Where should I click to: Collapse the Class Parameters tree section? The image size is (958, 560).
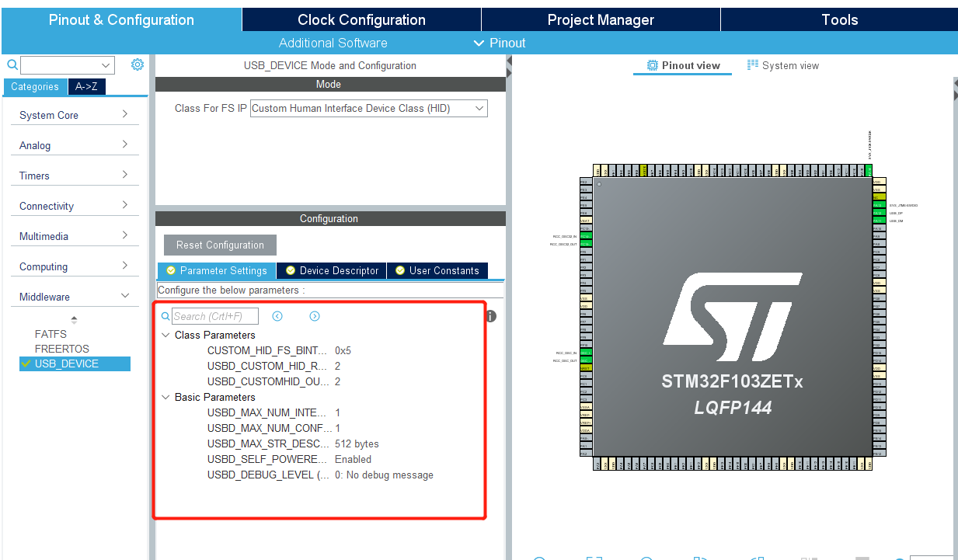tap(165, 335)
